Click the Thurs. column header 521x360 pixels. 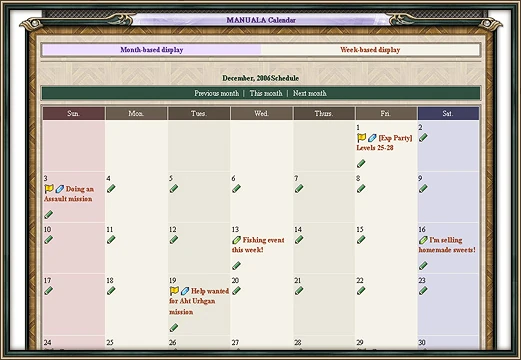tap(324, 113)
